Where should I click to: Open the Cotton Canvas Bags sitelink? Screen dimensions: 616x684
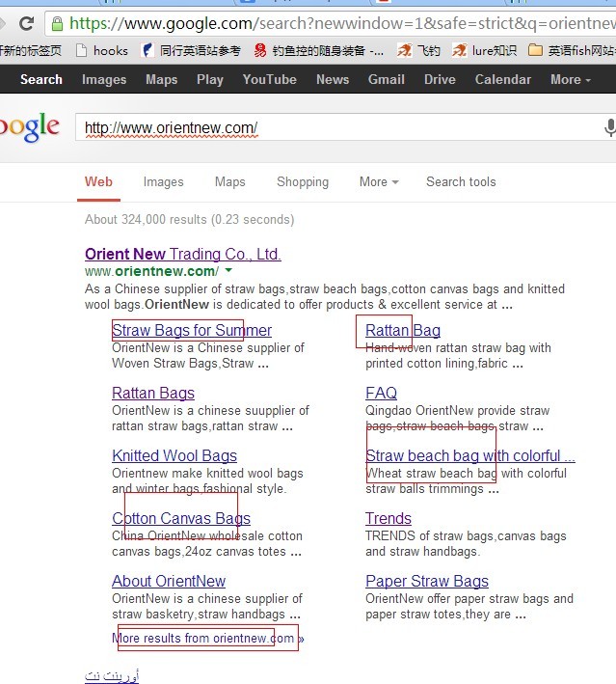[x=181, y=518]
